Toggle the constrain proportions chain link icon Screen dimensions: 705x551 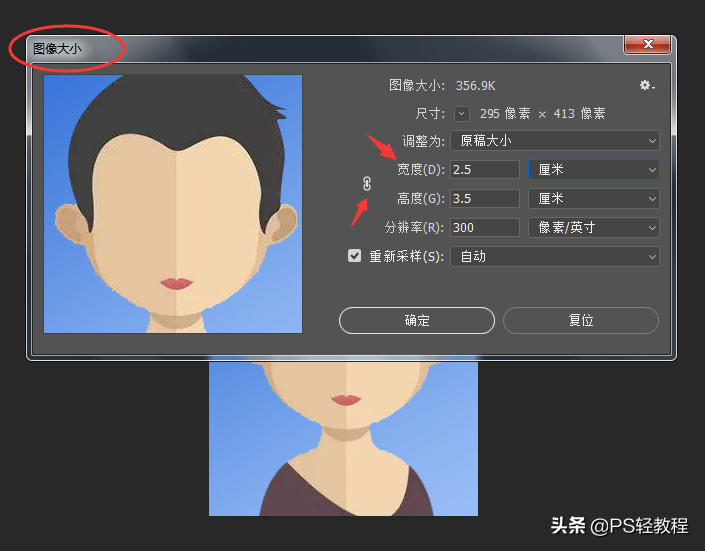click(367, 184)
